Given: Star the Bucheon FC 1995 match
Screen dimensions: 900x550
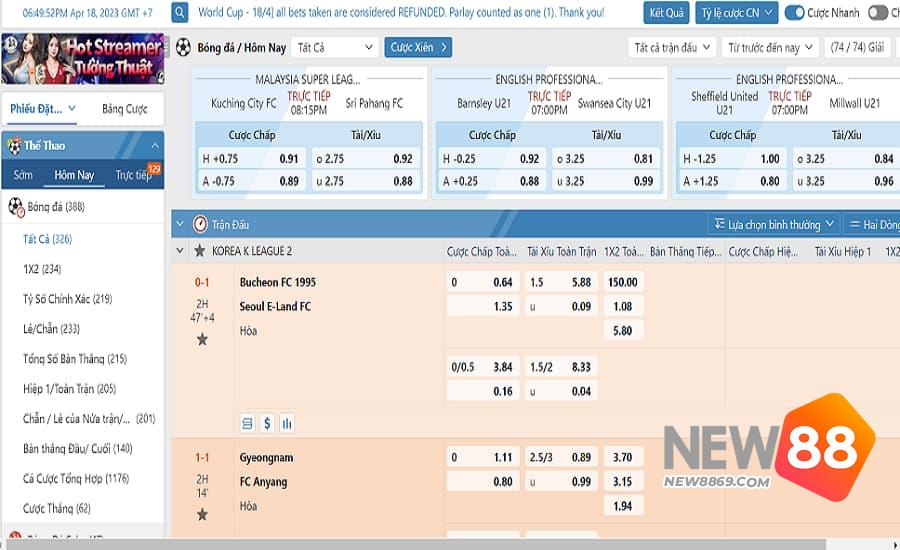Looking at the screenshot, I should 202,340.
